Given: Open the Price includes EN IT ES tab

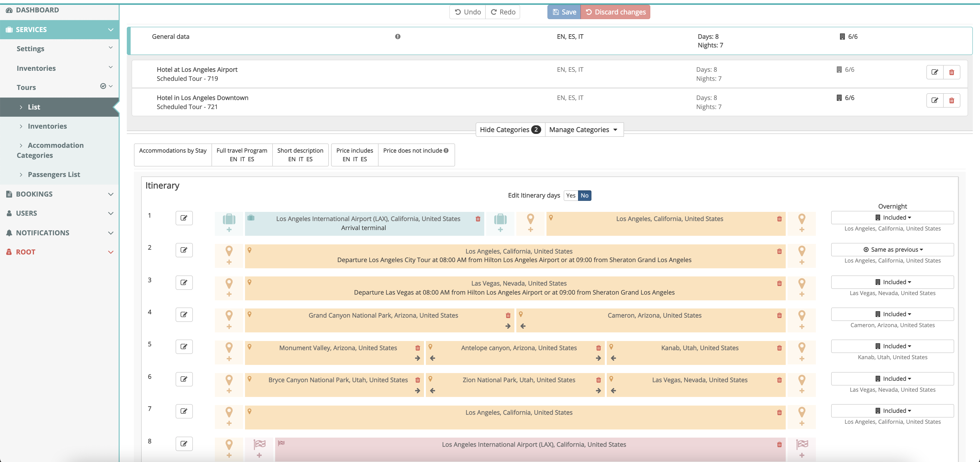Looking at the screenshot, I should [354, 155].
